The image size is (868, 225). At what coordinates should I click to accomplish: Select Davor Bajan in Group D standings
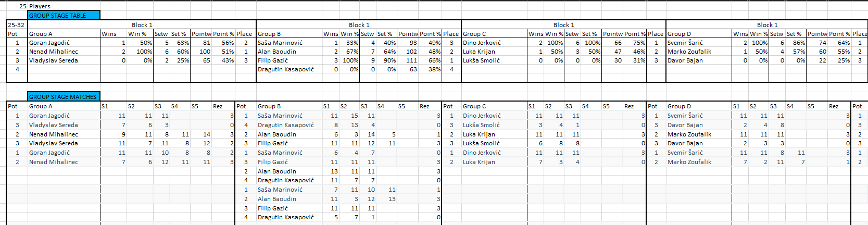pyautogui.click(x=685, y=60)
